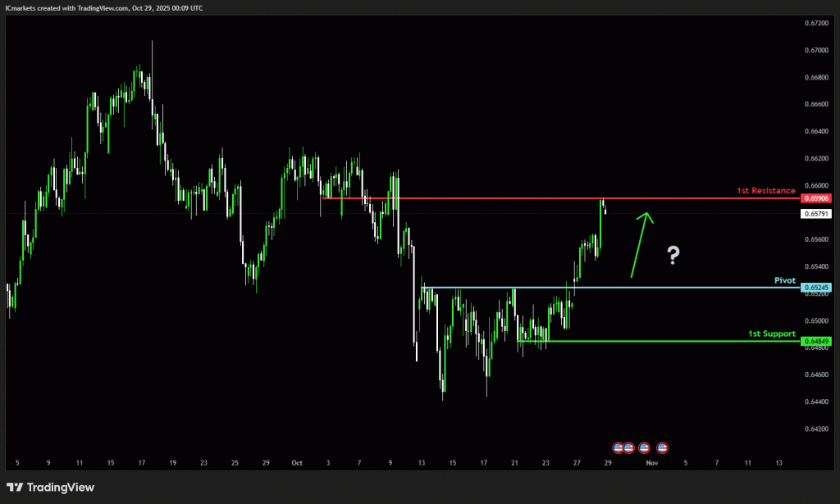Click the "Oct" label on the time axis
Image resolution: width=840 pixels, height=504 pixels.
pos(297,463)
